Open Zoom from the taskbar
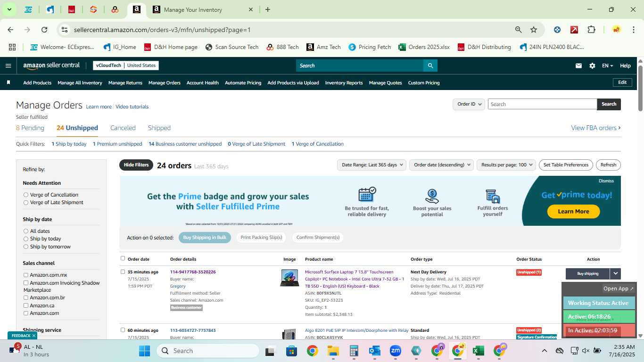 pyautogui.click(x=395, y=351)
